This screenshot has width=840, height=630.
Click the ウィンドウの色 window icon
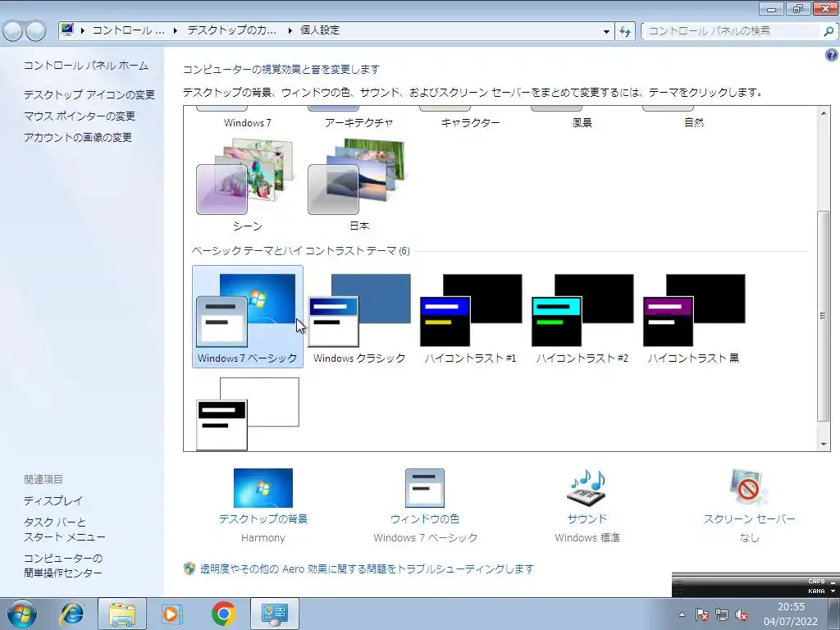[x=425, y=488]
